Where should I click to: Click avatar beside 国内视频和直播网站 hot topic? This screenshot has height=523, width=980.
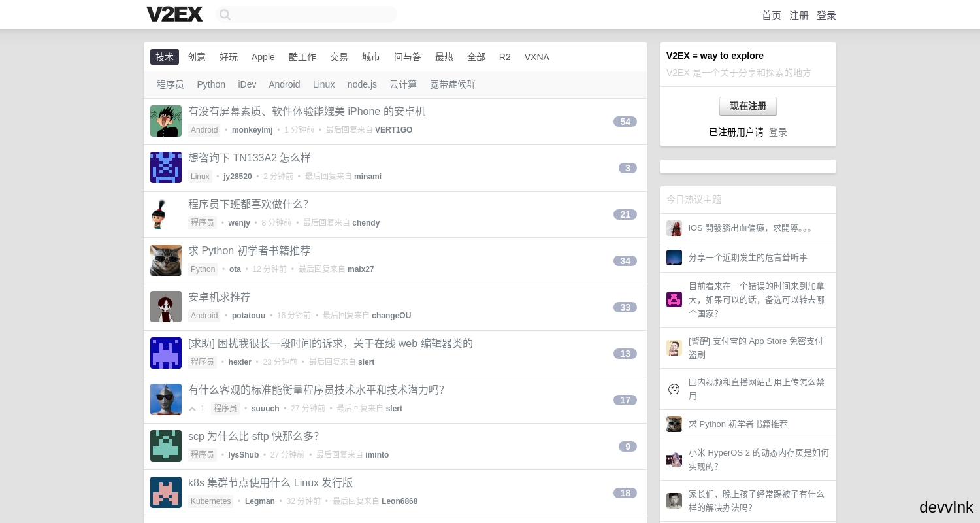click(674, 389)
